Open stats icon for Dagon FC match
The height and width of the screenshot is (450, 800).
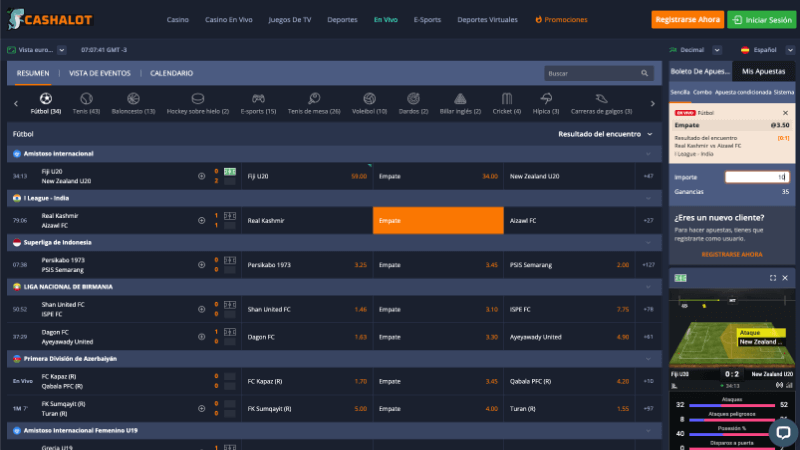tap(202, 337)
